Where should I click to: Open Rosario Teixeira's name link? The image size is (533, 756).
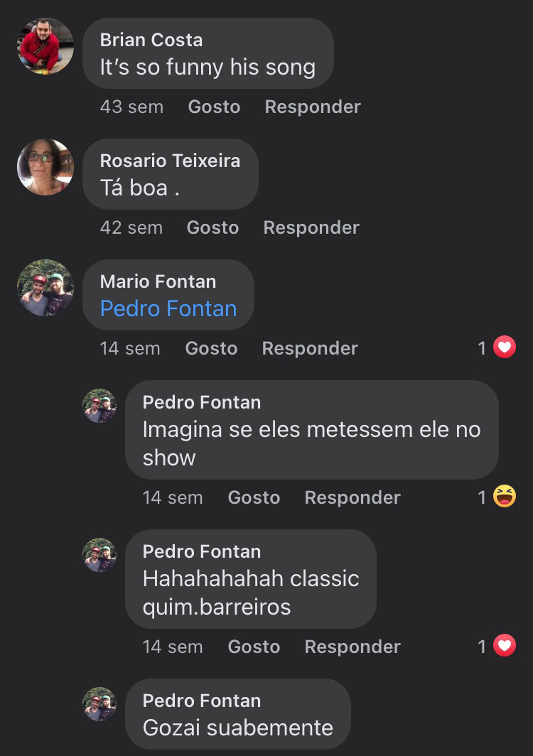tap(170, 161)
